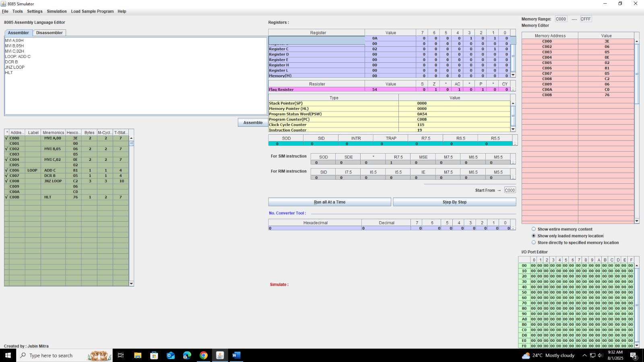
Task: Click the network tray icon
Action: coord(592,355)
